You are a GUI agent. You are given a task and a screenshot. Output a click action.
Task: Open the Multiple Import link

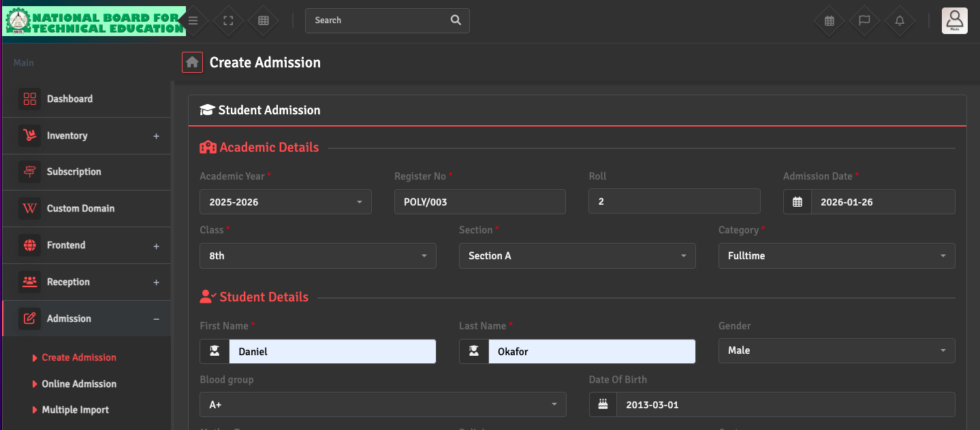[x=75, y=410]
